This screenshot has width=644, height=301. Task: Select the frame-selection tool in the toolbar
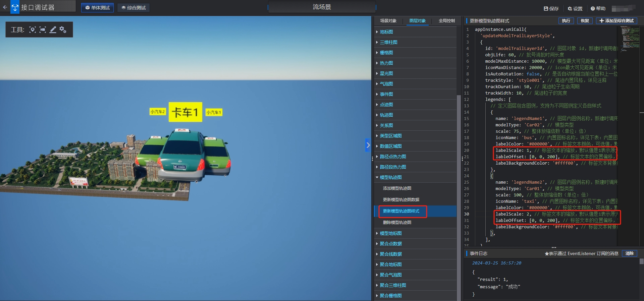coord(43,30)
